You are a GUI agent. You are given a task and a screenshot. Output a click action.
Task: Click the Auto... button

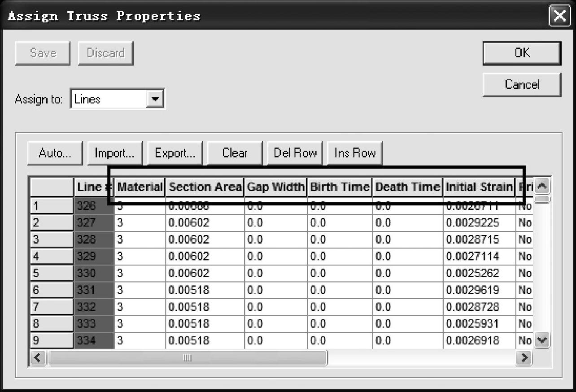[55, 153]
